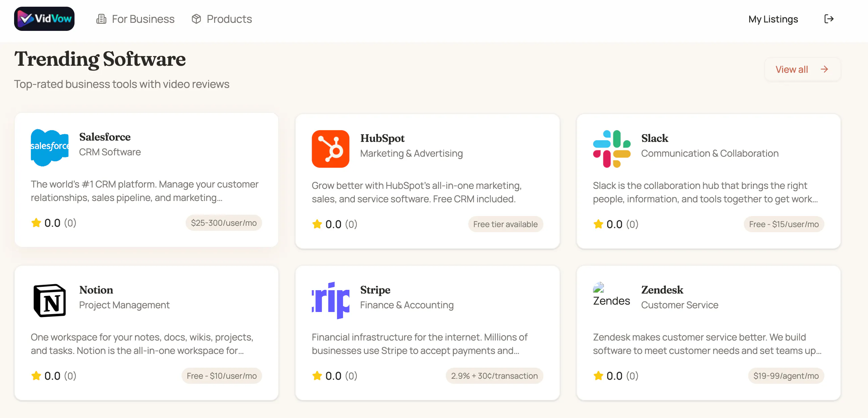Open the Stripe title link
The width and height of the screenshot is (868, 418).
coord(375,290)
